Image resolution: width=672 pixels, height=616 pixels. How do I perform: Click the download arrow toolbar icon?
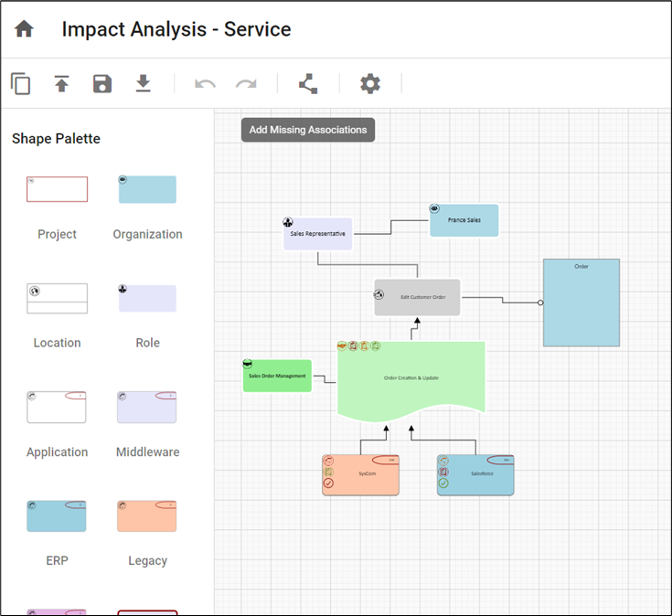click(144, 84)
